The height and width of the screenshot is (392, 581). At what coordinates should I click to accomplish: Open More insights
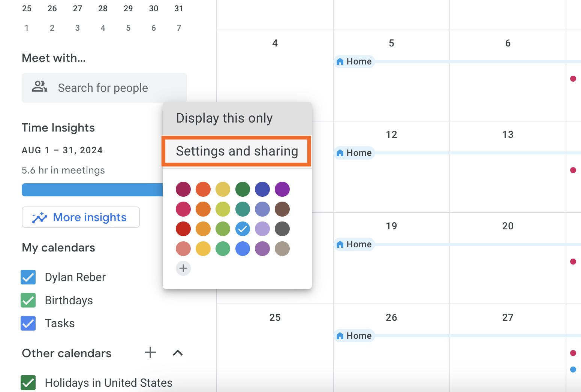click(x=81, y=217)
